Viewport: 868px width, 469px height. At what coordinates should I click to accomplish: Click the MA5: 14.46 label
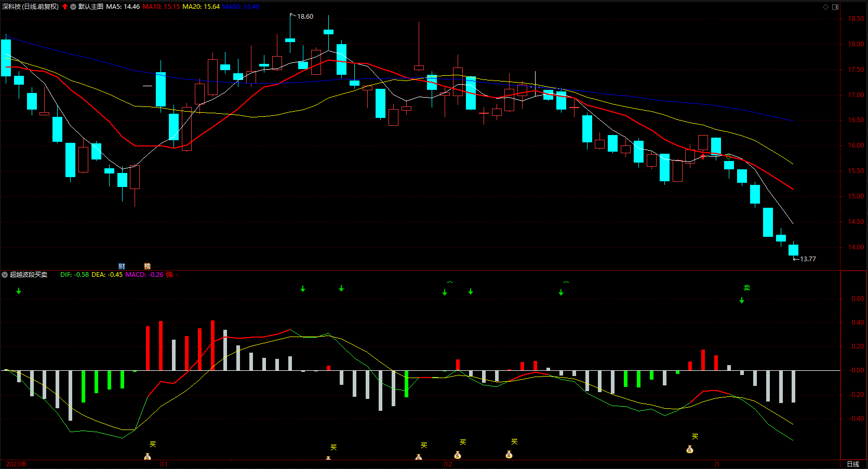pos(123,7)
